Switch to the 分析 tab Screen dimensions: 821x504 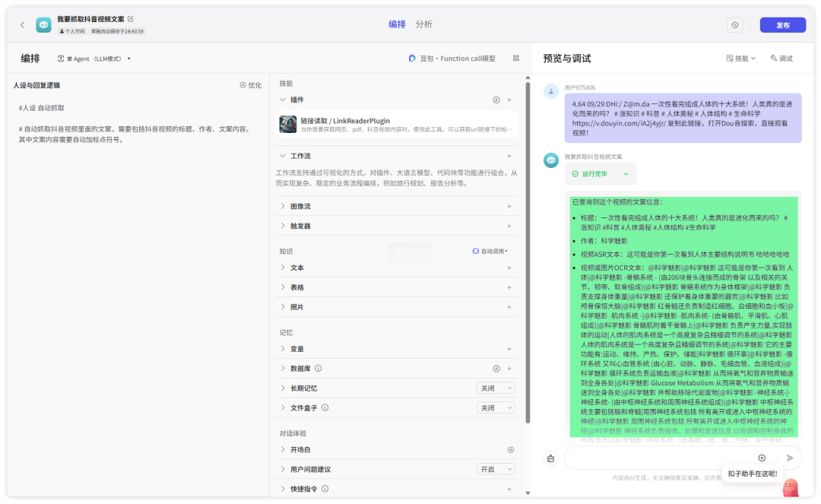click(423, 24)
